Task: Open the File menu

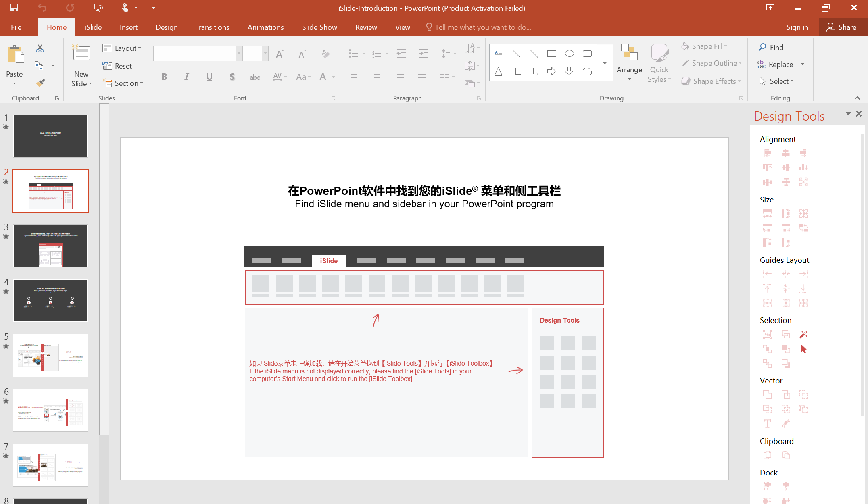Action: pos(16,27)
